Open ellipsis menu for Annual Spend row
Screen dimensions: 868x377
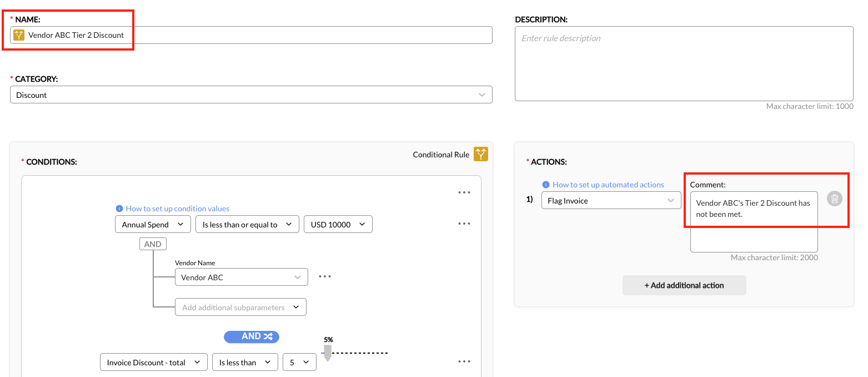point(464,224)
